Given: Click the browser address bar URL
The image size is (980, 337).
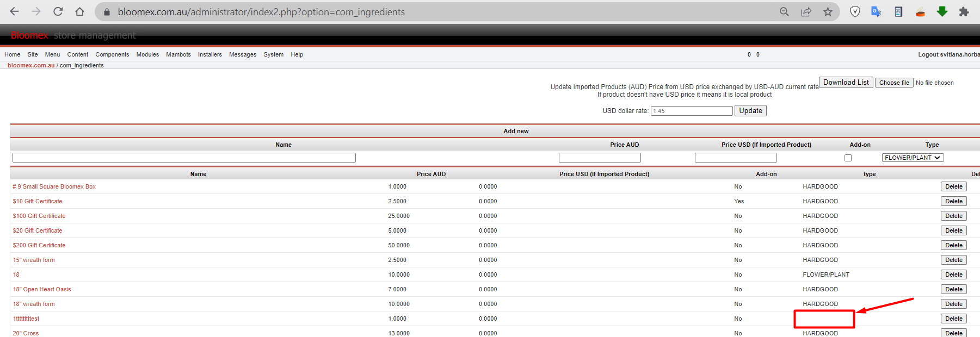Looking at the screenshot, I should 261,12.
